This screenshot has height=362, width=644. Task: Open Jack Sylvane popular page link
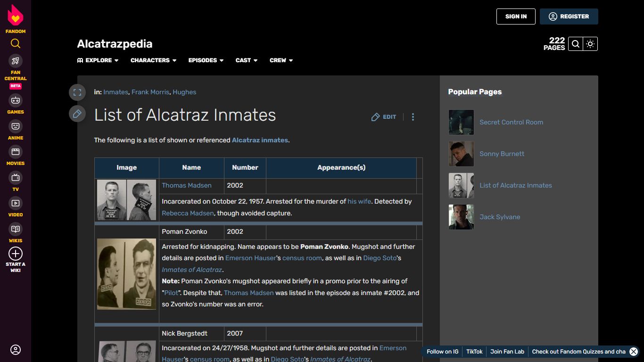(500, 217)
